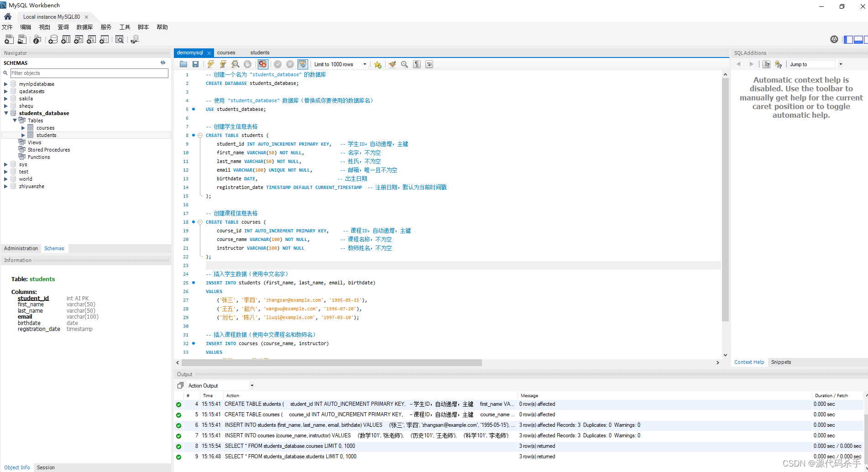Run explain plan with magnifier-lightning icon
868x472 pixels.
pos(235,64)
